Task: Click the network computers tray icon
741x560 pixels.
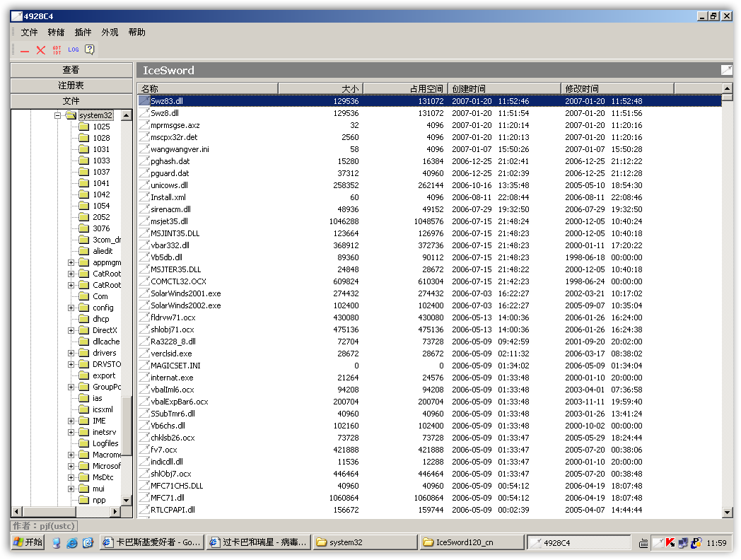Action: (x=683, y=543)
